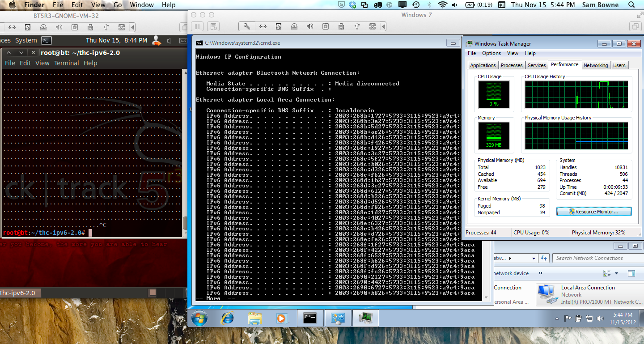Open Help menu in the root@bt terminal
Screen dimensions: 644x344
(x=90, y=63)
